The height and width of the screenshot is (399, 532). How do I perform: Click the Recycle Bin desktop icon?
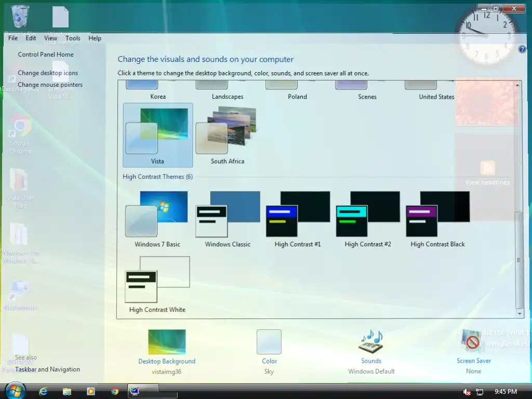pyautogui.click(x=20, y=20)
